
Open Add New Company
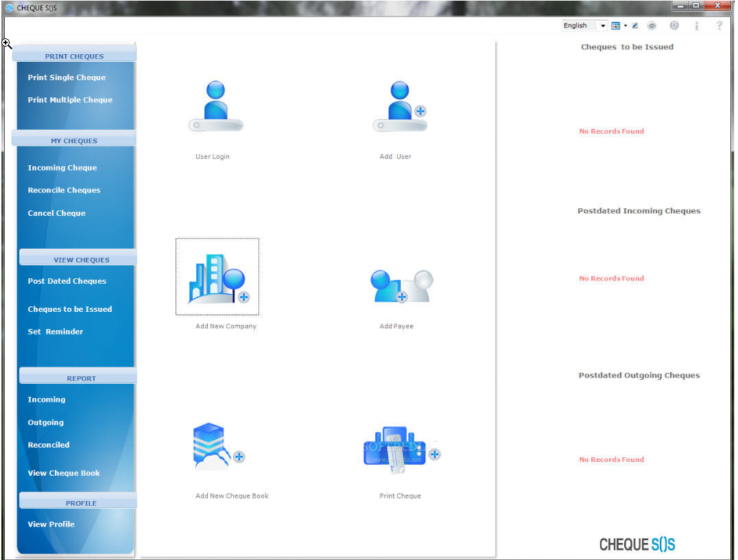pyautogui.click(x=217, y=276)
